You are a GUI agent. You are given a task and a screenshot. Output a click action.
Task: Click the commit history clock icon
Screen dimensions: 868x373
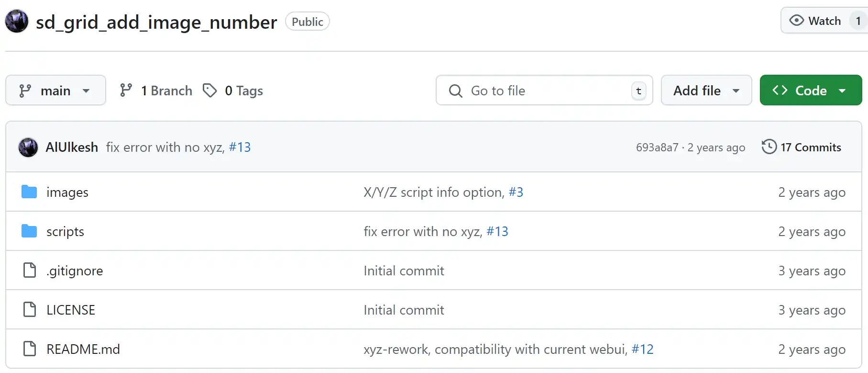tap(769, 147)
